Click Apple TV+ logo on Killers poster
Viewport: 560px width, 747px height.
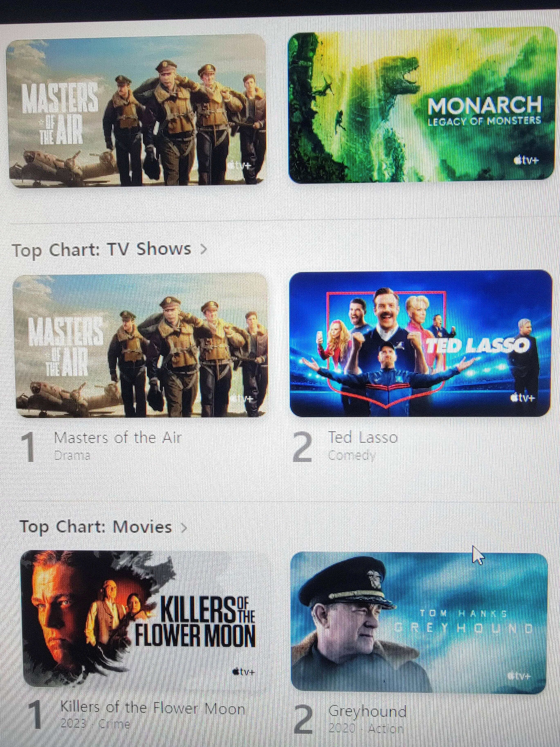click(x=243, y=672)
